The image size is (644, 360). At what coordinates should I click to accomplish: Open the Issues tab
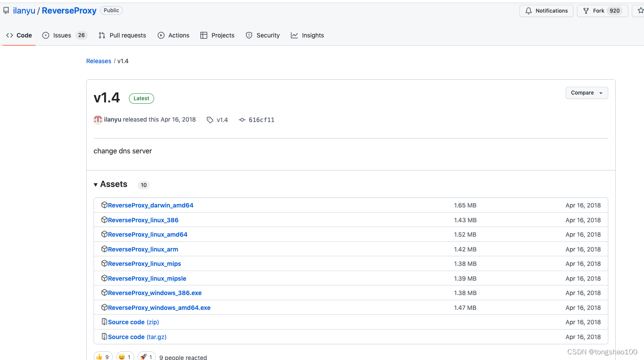[x=65, y=35]
